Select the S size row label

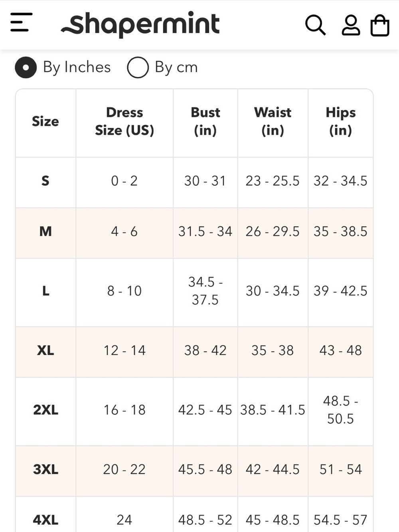pos(45,181)
